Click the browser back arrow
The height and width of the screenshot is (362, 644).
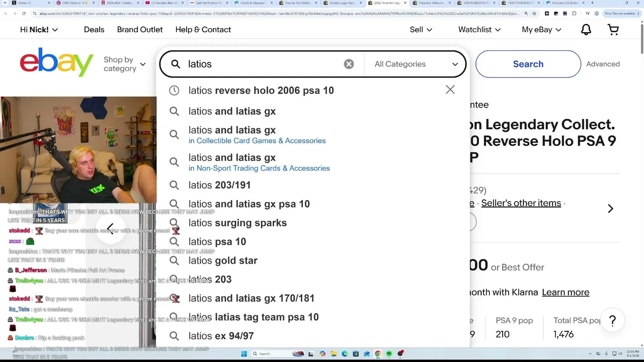[6, 14]
